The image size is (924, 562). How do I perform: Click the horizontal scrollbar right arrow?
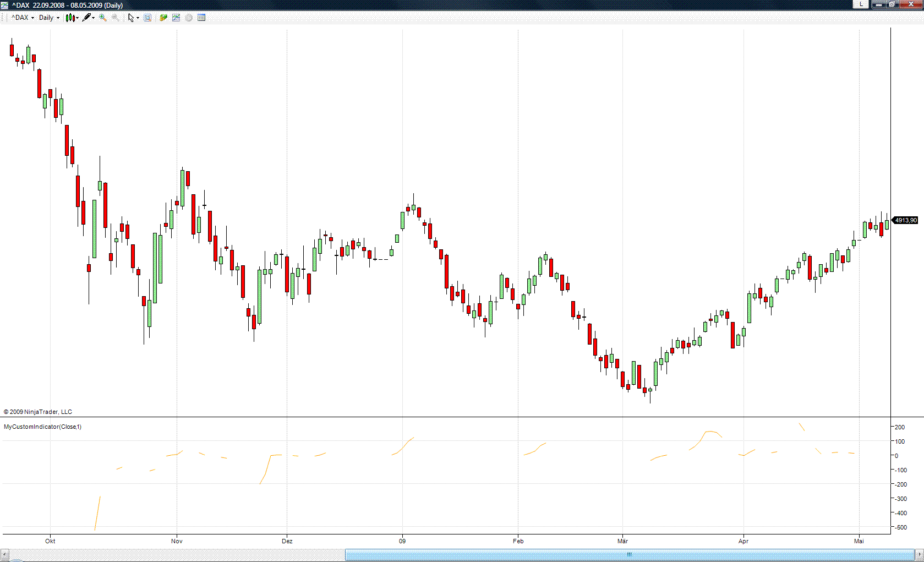919,555
